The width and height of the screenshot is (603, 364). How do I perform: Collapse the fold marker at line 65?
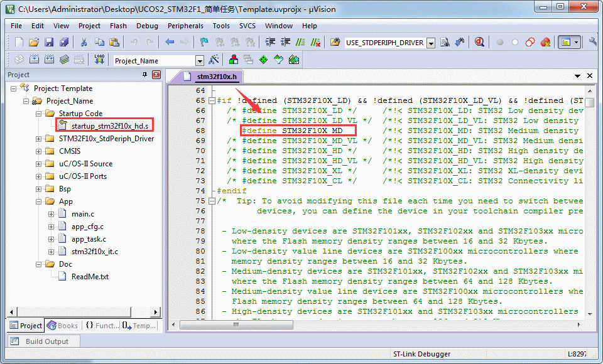coord(212,100)
